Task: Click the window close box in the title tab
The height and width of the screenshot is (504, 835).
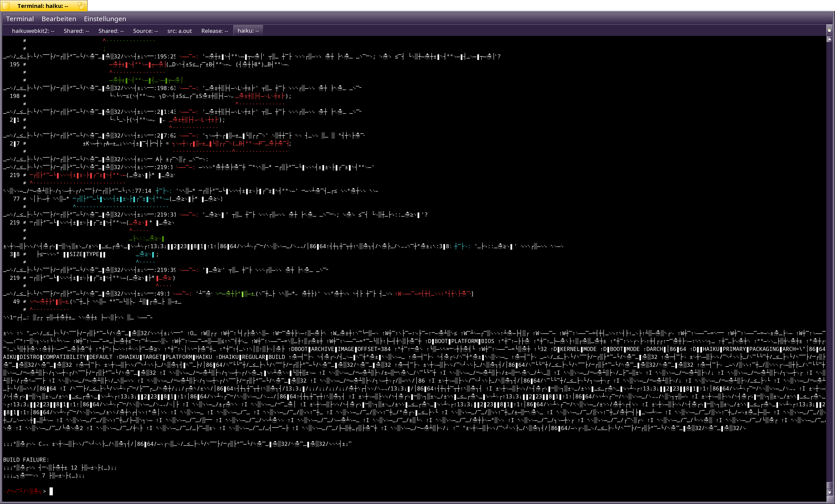Action: pos(6,6)
